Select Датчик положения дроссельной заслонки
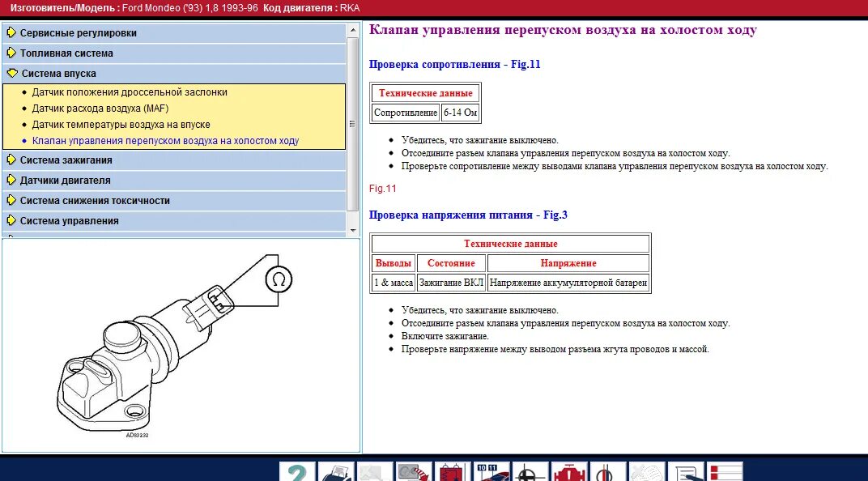868x481 pixels. [130, 92]
